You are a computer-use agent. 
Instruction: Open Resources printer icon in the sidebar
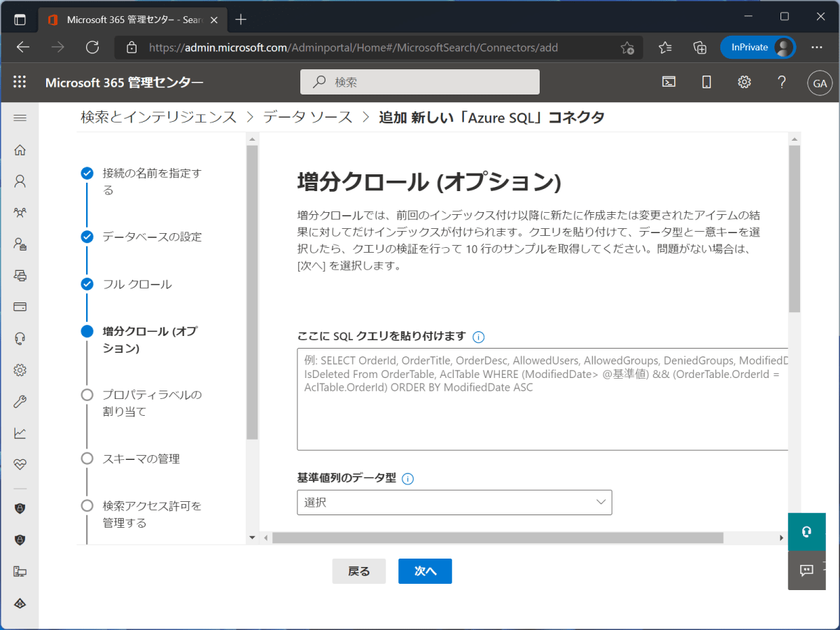tap(20, 275)
